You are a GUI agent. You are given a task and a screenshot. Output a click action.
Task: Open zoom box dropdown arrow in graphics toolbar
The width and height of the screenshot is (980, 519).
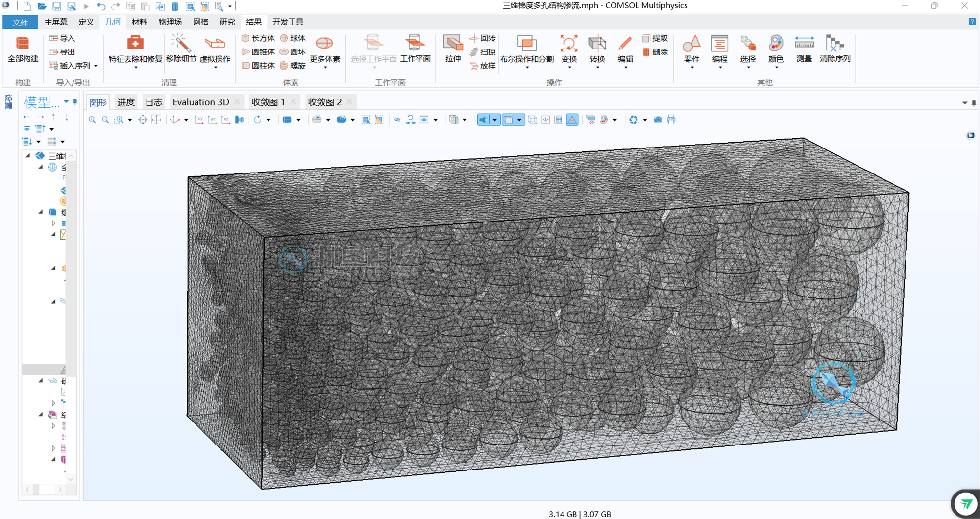point(130,120)
